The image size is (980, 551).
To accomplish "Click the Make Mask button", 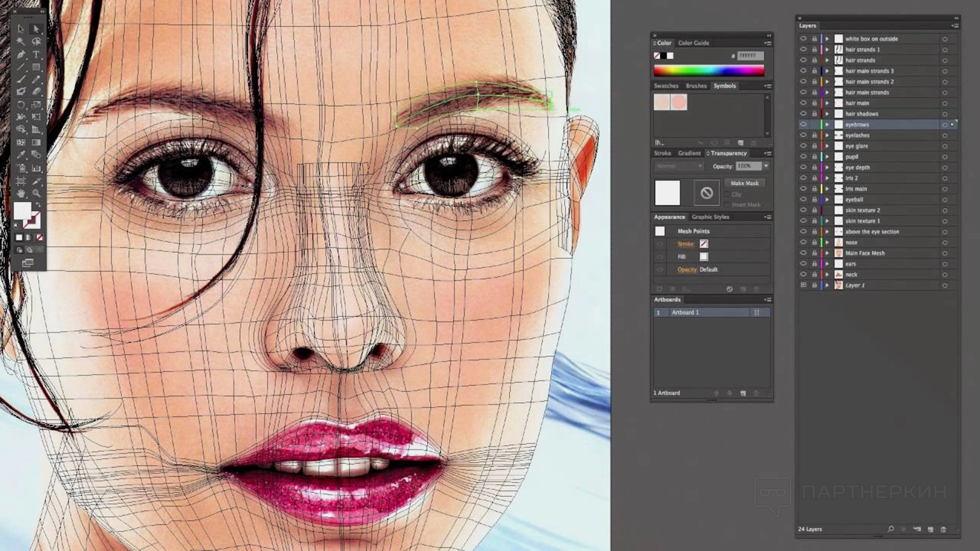I will tap(744, 183).
